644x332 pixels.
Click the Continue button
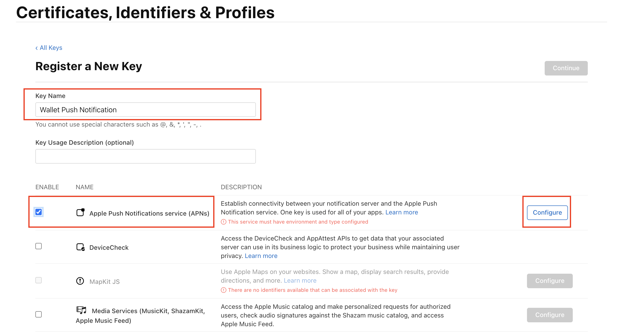(566, 68)
